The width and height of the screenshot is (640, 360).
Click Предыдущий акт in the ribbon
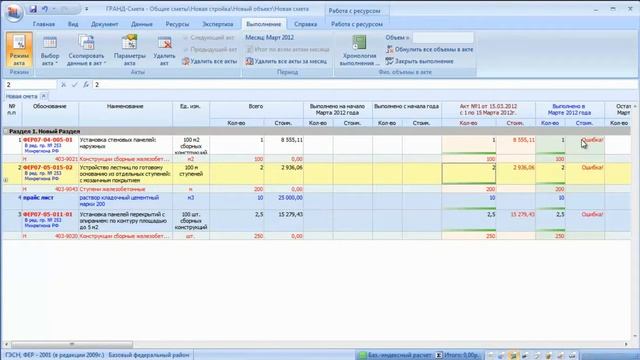click(x=210, y=49)
